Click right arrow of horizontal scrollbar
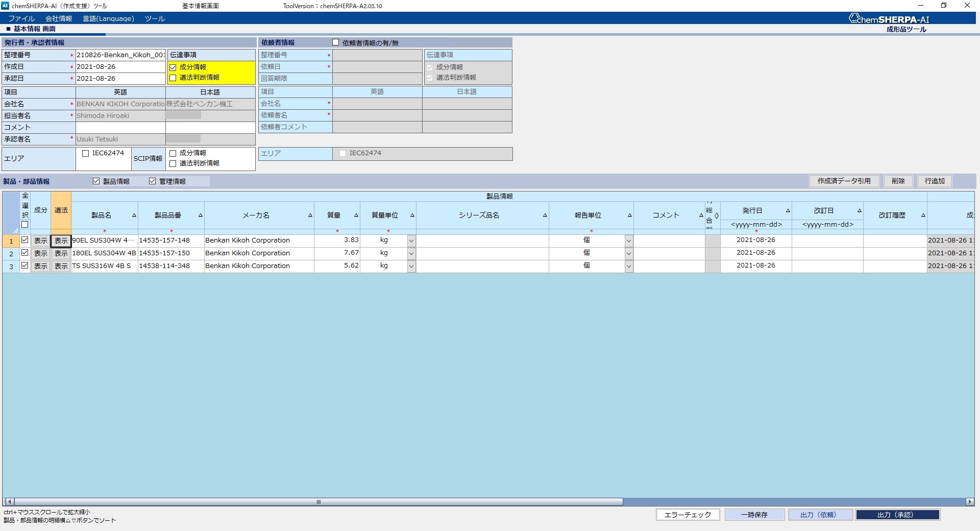The height and width of the screenshot is (531, 980). [x=970, y=502]
